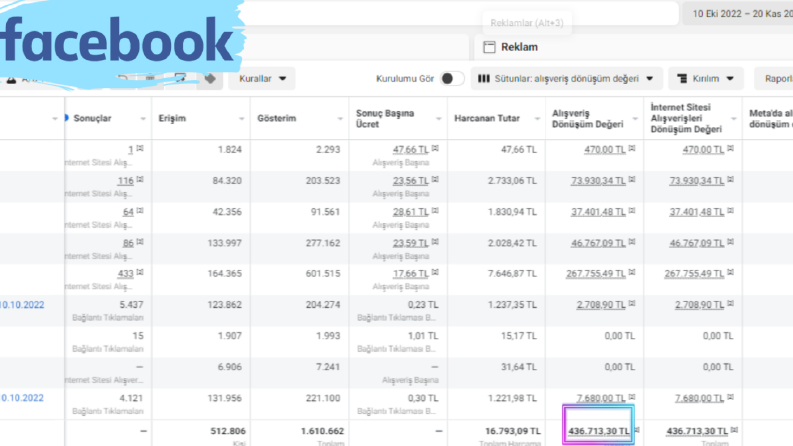Sort by Gösterim column header

279,118
